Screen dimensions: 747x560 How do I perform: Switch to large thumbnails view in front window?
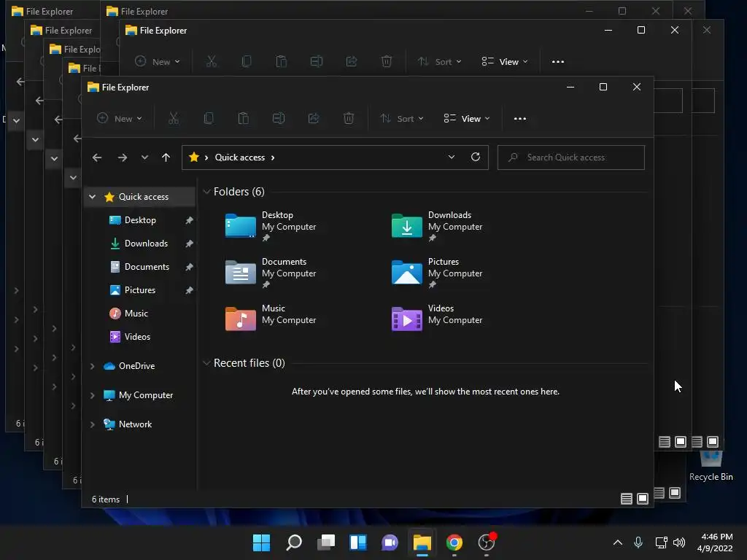(643, 499)
